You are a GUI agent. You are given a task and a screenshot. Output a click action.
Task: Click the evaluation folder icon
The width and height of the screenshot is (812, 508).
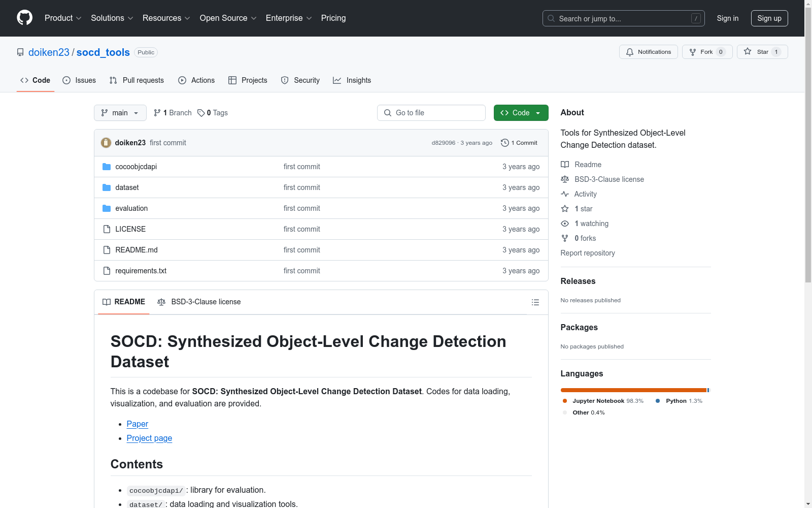click(107, 208)
